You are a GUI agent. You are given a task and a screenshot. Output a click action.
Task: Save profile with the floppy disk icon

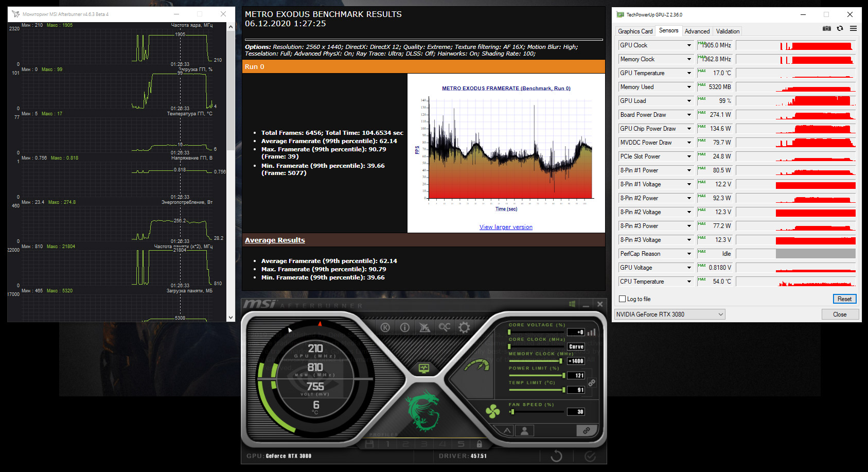pyautogui.click(x=369, y=444)
